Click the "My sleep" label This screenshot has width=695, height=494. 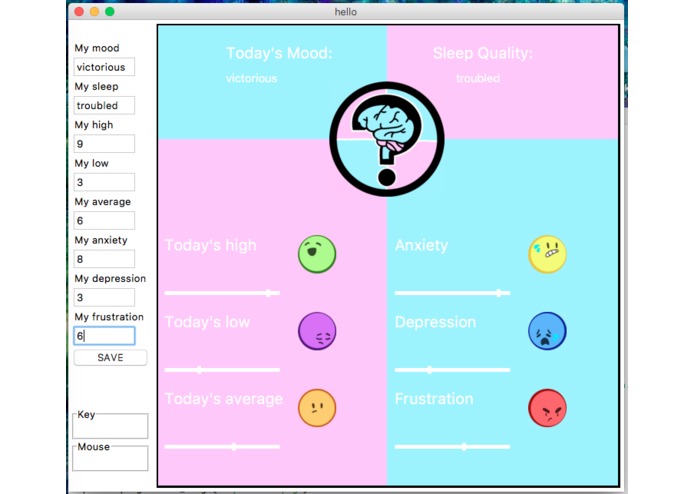96,86
